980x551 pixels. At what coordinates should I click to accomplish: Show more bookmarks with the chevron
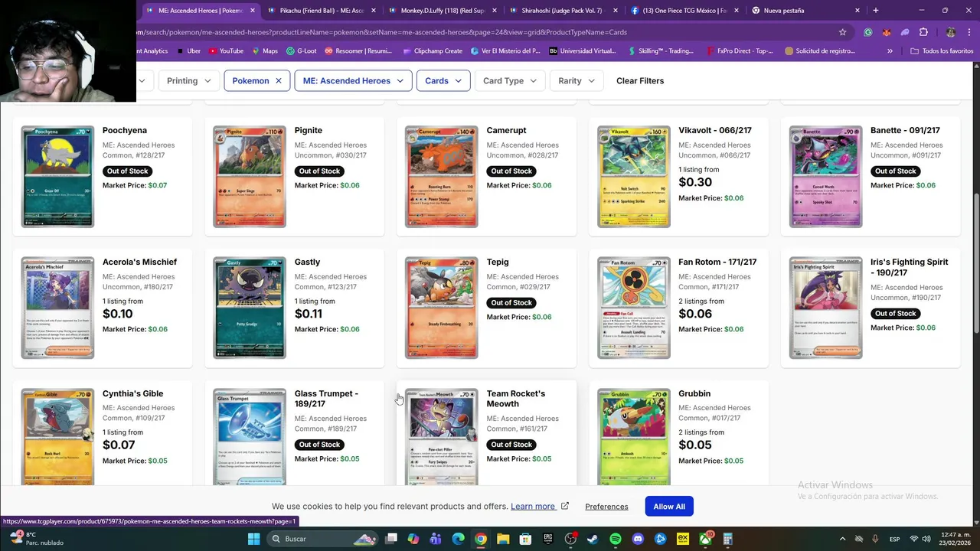[890, 51]
